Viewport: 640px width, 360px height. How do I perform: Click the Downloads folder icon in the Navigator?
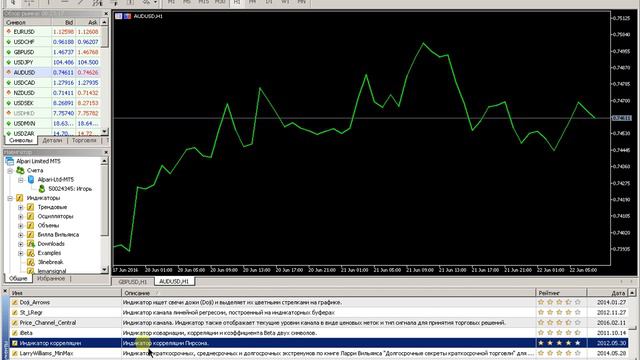pyautogui.click(x=31, y=244)
